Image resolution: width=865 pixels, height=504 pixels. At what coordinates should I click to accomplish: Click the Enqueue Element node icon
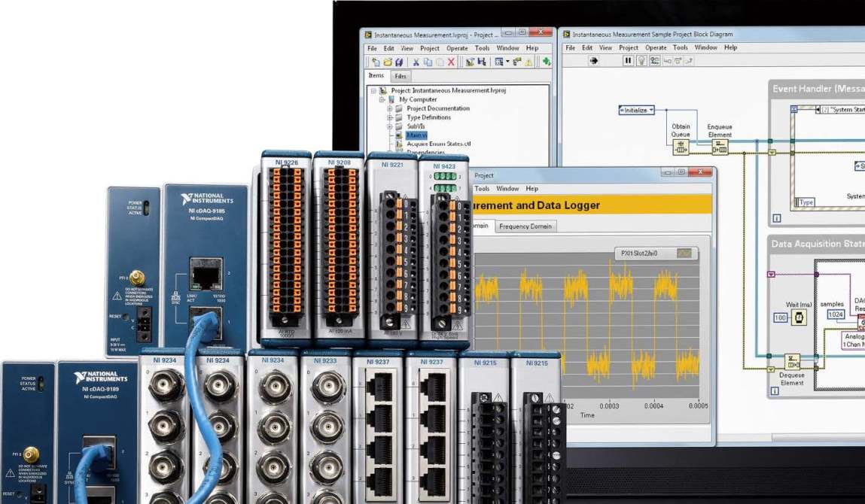[x=720, y=147]
